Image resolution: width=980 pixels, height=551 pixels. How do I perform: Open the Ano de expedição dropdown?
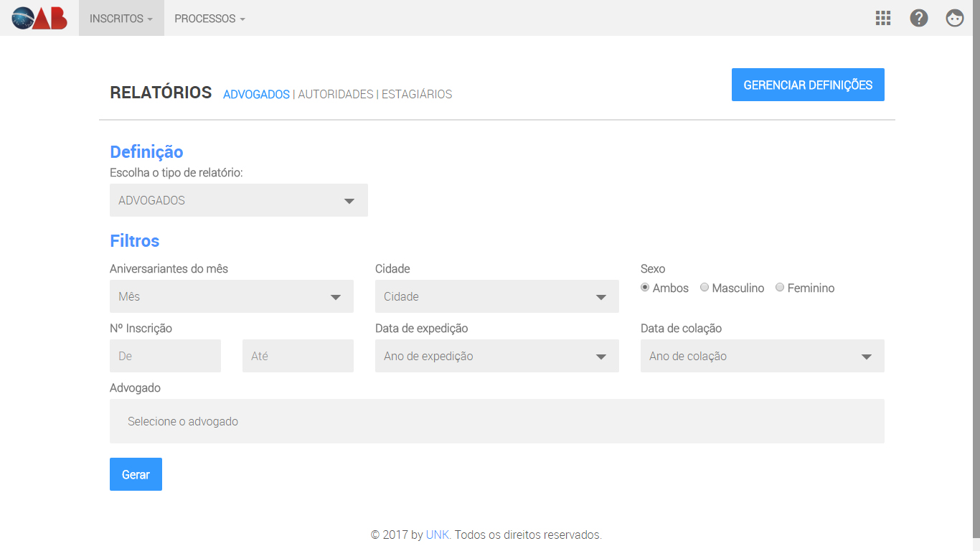496,356
